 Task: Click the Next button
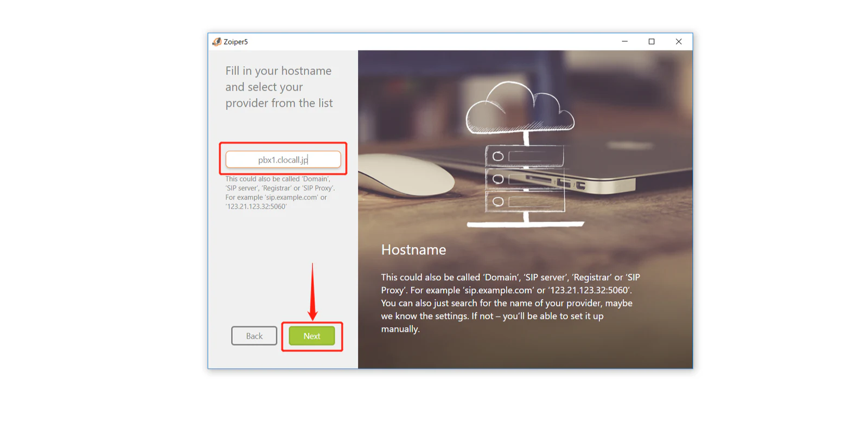click(312, 336)
